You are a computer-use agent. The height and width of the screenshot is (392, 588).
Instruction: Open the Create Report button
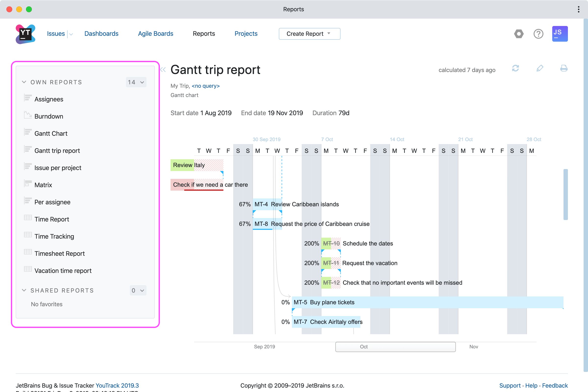click(x=309, y=34)
